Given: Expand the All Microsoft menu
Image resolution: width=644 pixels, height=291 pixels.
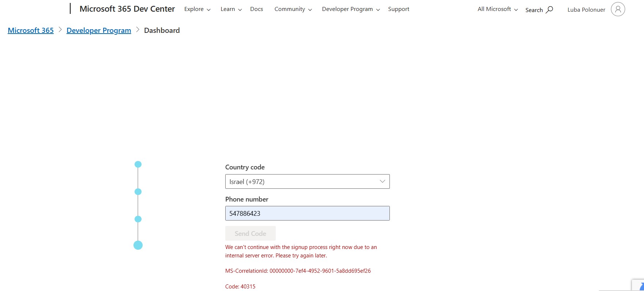Looking at the screenshot, I should [x=498, y=9].
